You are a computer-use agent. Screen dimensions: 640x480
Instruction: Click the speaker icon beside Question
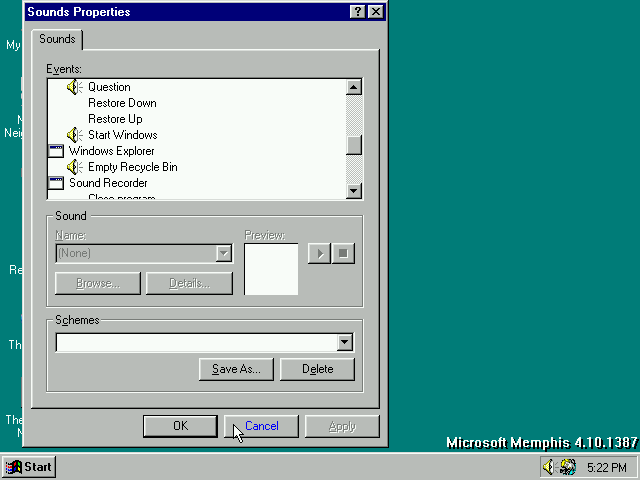[75, 87]
